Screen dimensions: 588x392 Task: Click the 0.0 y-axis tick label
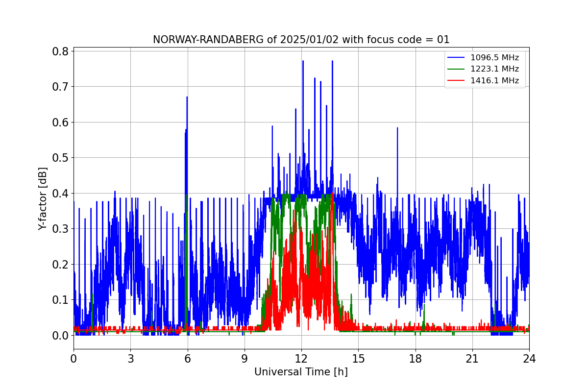[x=60, y=335]
